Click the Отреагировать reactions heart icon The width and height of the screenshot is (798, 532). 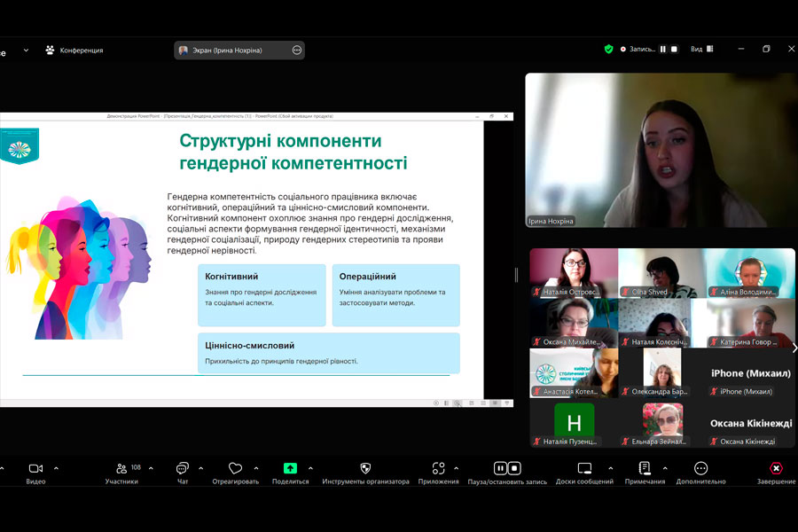235,468
